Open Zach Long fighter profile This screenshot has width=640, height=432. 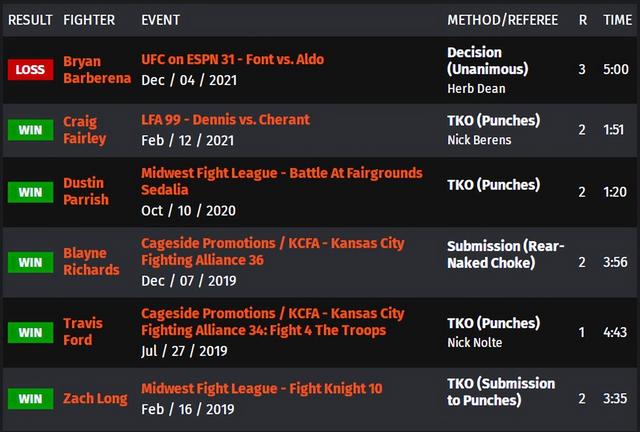pyautogui.click(x=95, y=398)
